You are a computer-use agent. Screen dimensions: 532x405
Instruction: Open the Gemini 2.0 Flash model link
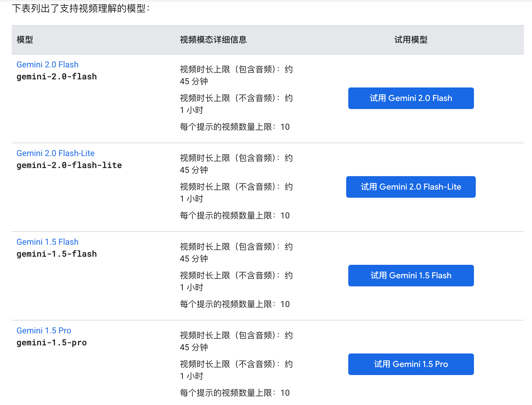pos(47,64)
